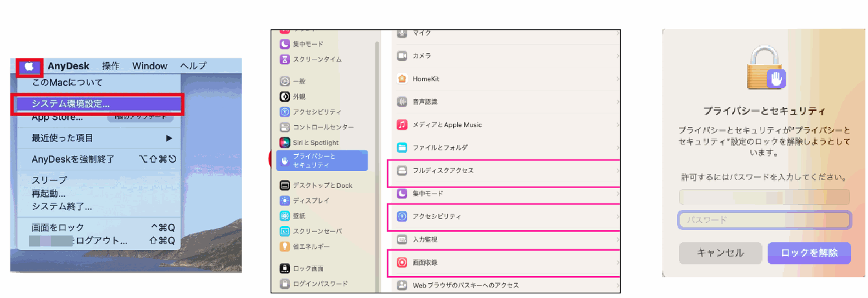This screenshot has height=298, width=868.
Task: Click the 音声認識 waveform icon
Action: [402, 102]
